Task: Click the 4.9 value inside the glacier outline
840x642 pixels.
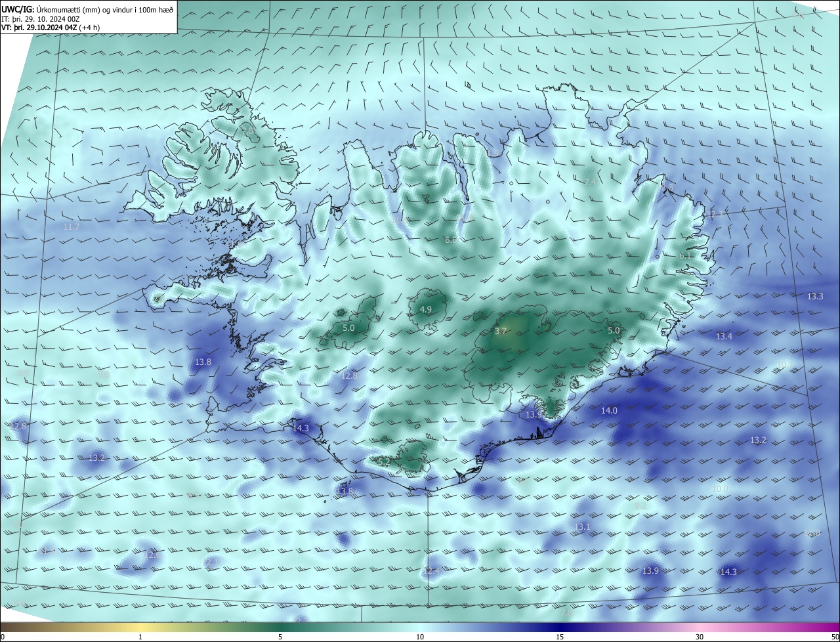Action: (426, 310)
